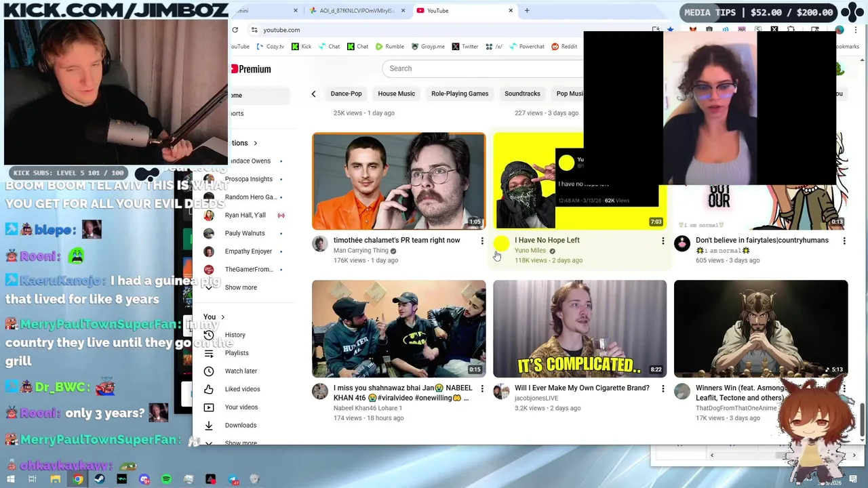The height and width of the screenshot is (488, 868).
Task: Open the Nabeel Khan46 channel avatar
Action: coord(319,391)
